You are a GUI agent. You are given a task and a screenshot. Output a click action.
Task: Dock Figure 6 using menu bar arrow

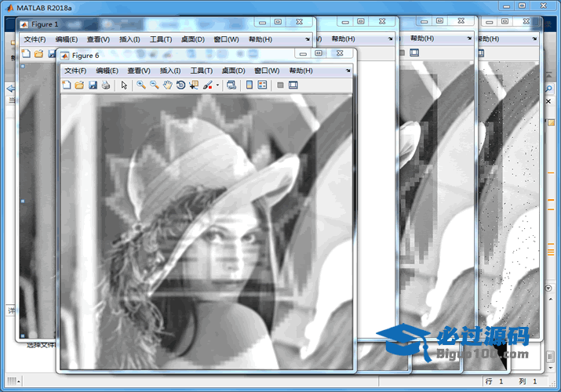348,71
